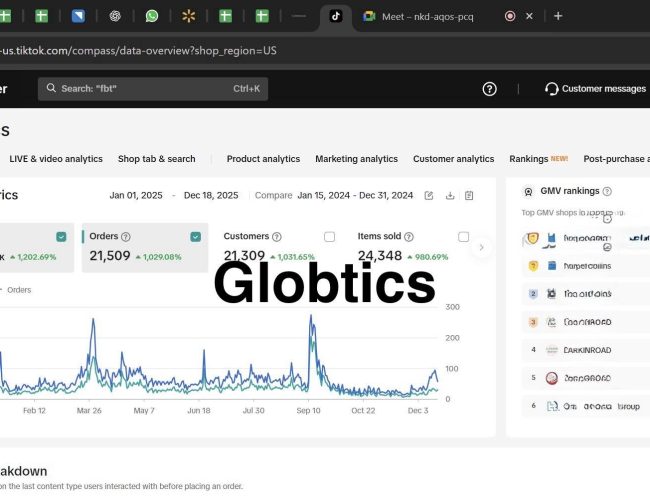Image resolution: width=650 pixels, height=500 pixels.
Task: Show GMV rankings info tooltip
Action: [x=607, y=191]
